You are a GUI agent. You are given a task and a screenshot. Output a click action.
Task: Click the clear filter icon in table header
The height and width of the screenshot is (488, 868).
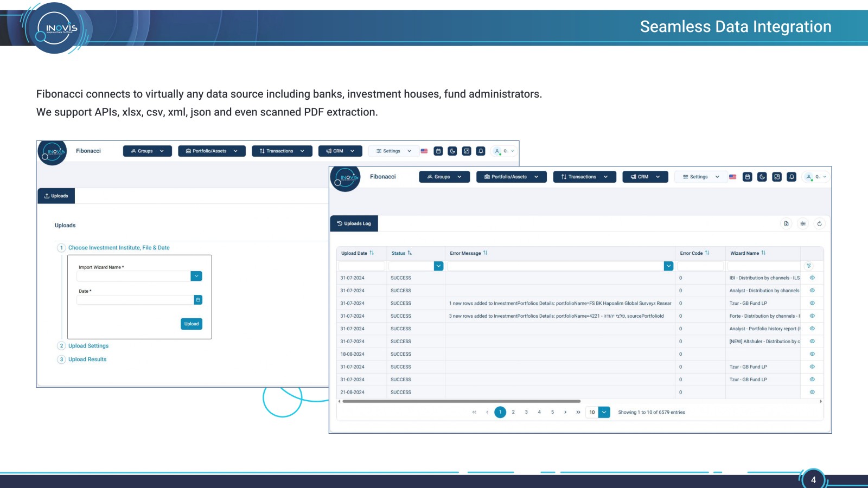coord(808,266)
